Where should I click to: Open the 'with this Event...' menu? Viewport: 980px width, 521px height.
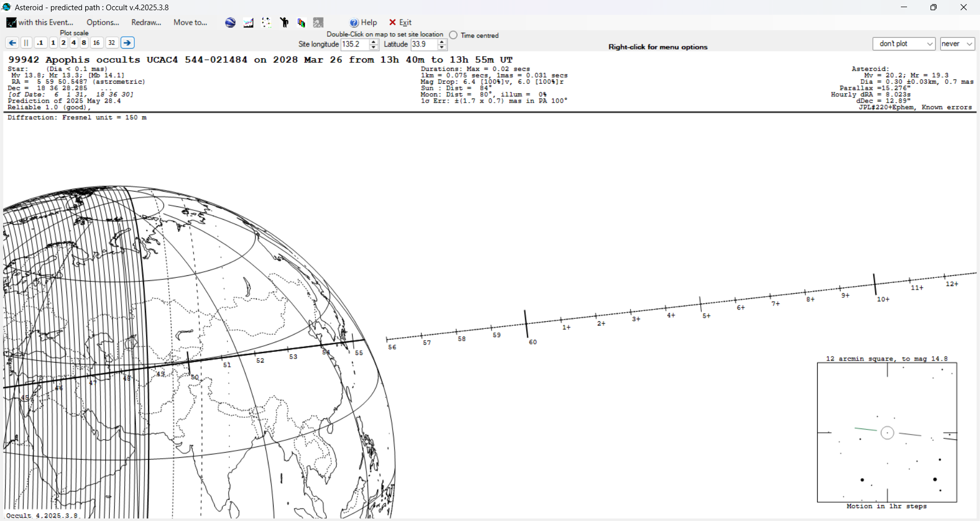pos(40,22)
